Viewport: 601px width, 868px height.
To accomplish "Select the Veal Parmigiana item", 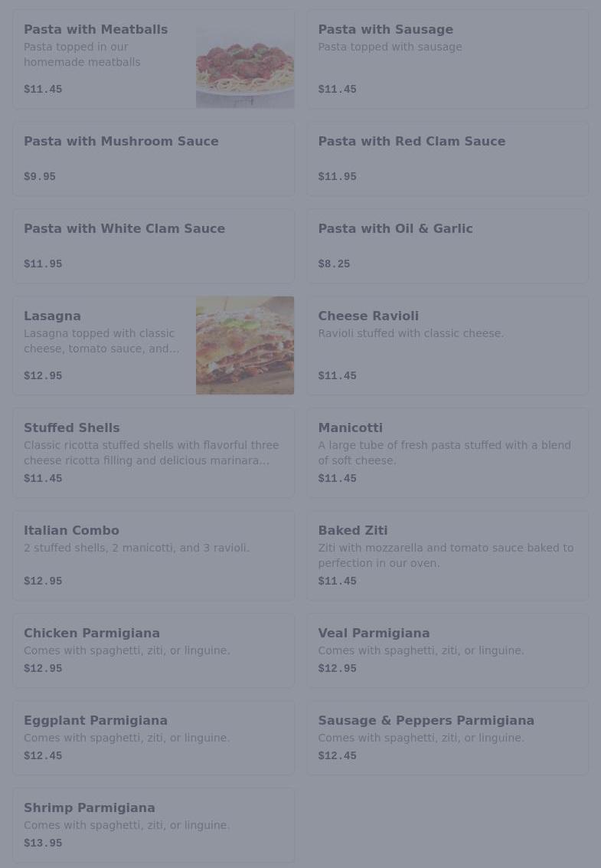I will pos(447,650).
